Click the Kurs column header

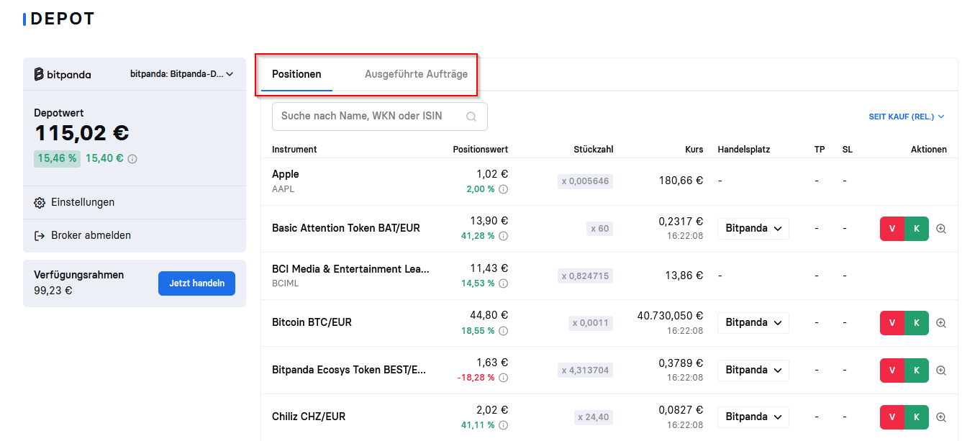pyautogui.click(x=694, y=150)
